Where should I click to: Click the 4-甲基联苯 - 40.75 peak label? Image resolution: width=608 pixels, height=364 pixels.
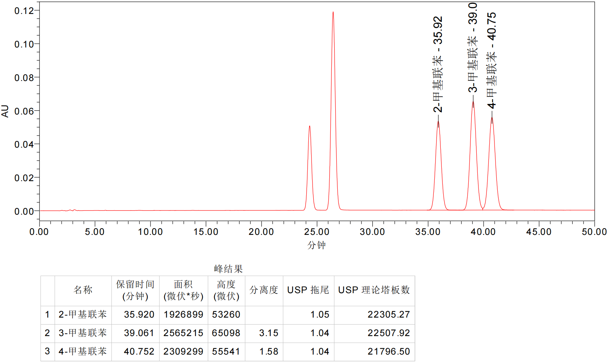(491, 60)
